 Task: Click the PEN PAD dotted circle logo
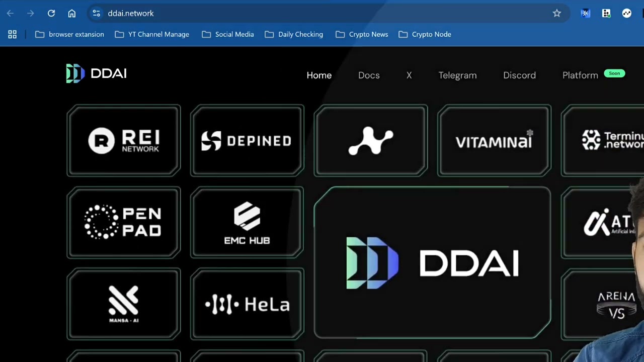point(101,222)
